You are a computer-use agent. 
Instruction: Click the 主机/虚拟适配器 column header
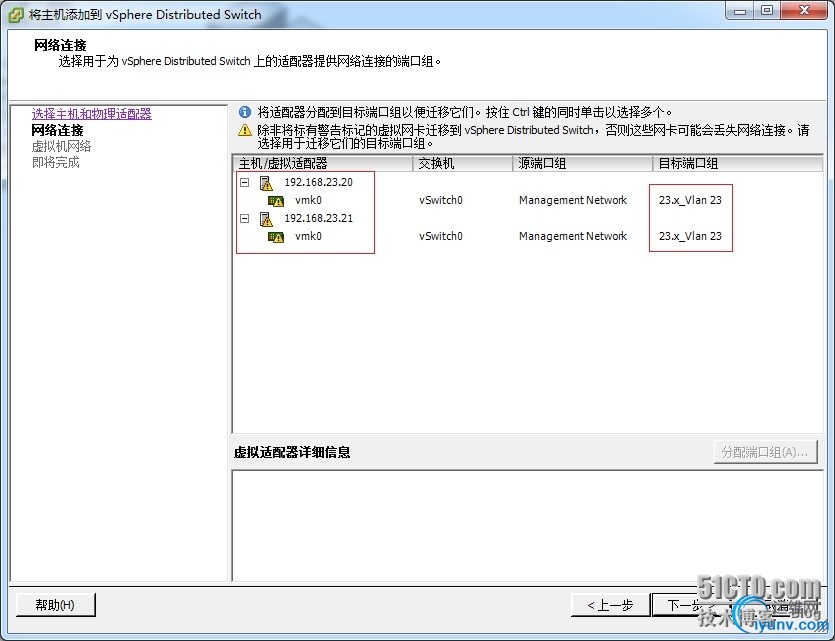pyautogui.click(x=323, y=163)
